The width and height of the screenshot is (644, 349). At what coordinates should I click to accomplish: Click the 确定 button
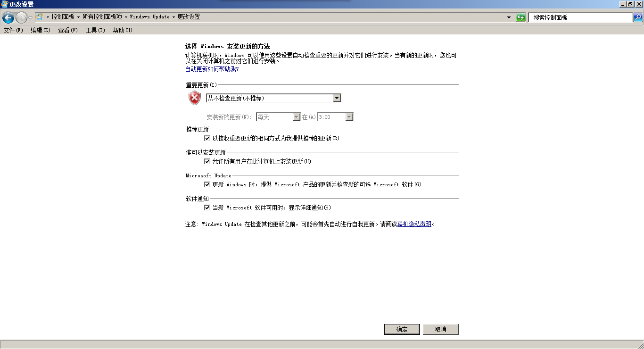pos(402,329)
